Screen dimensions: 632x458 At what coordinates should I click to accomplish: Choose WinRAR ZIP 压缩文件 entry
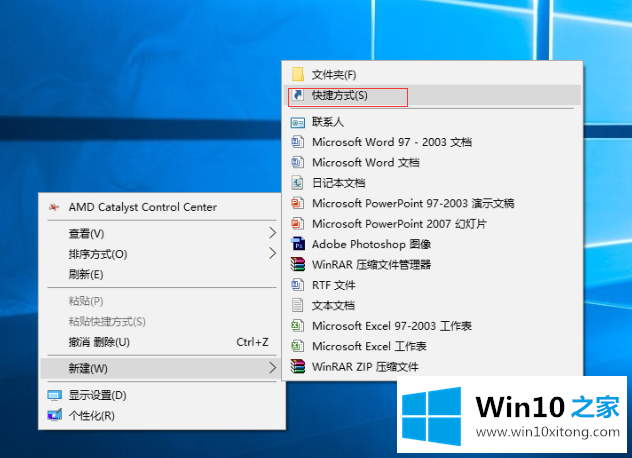[365, 366]
